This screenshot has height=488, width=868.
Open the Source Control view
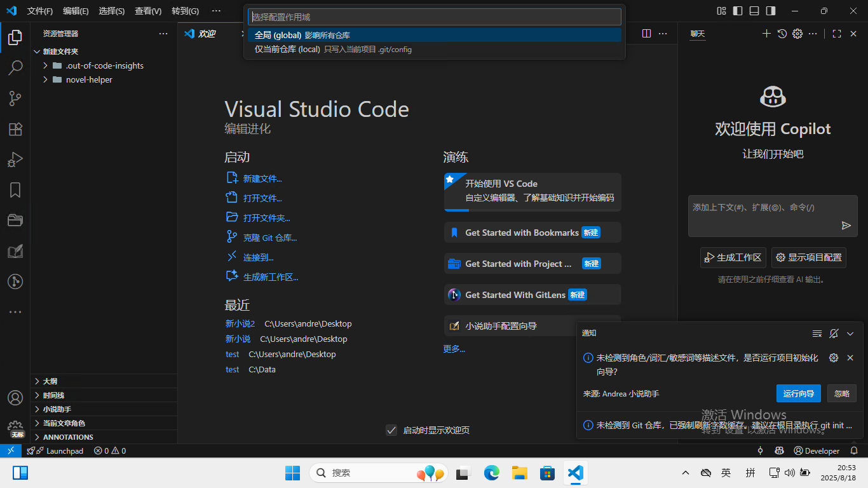15,98
